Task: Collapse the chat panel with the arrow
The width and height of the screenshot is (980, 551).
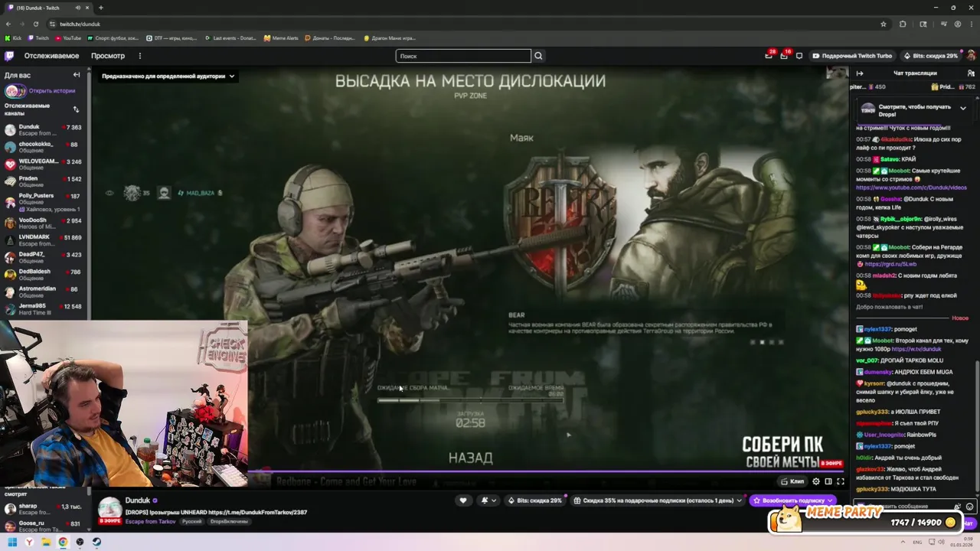Action: (x=860, y=73)
